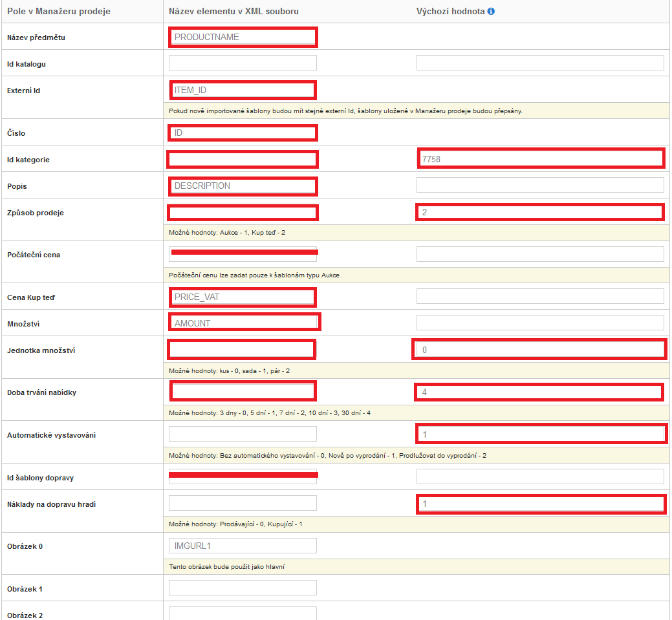Click Id kategorie default value 7758
672x620 pixels.
pyautogui.click(x=539, y=158)
